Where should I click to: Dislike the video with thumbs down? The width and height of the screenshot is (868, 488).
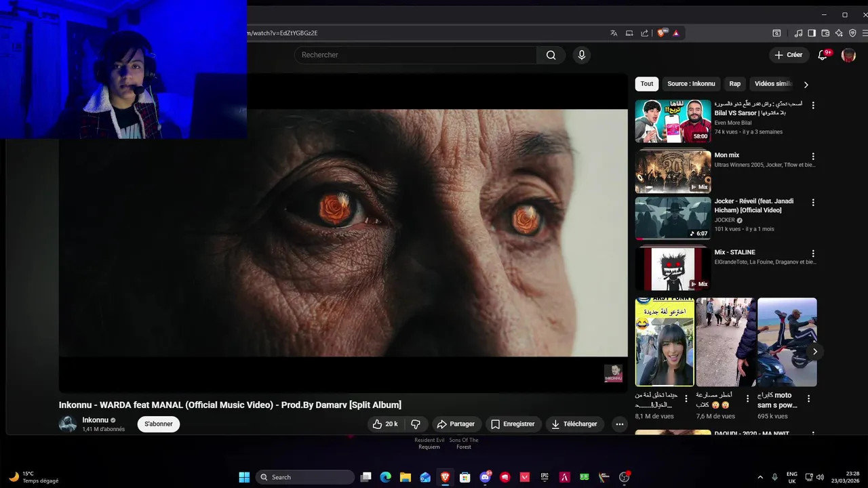[x=416, y=424]
